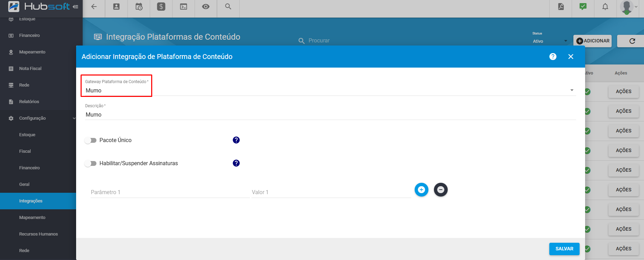Click the Ações column header
Viewport: 644px width, 260px height.
point(621,73)
